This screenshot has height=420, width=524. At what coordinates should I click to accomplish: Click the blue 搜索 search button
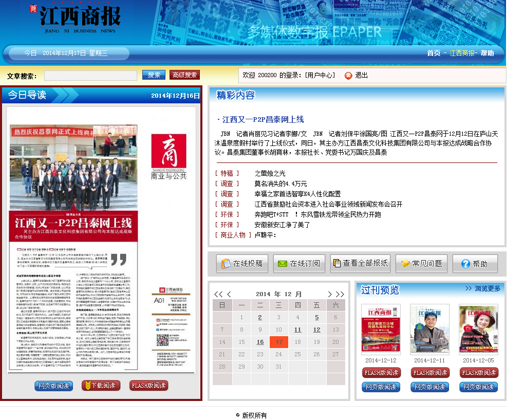point(154,75)
